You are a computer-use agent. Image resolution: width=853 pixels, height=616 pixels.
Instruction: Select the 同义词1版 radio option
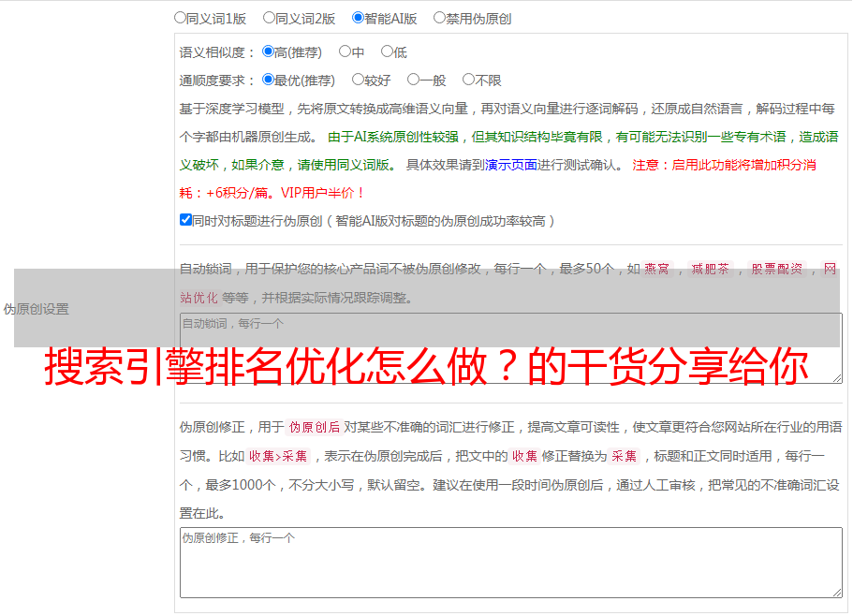180,18
